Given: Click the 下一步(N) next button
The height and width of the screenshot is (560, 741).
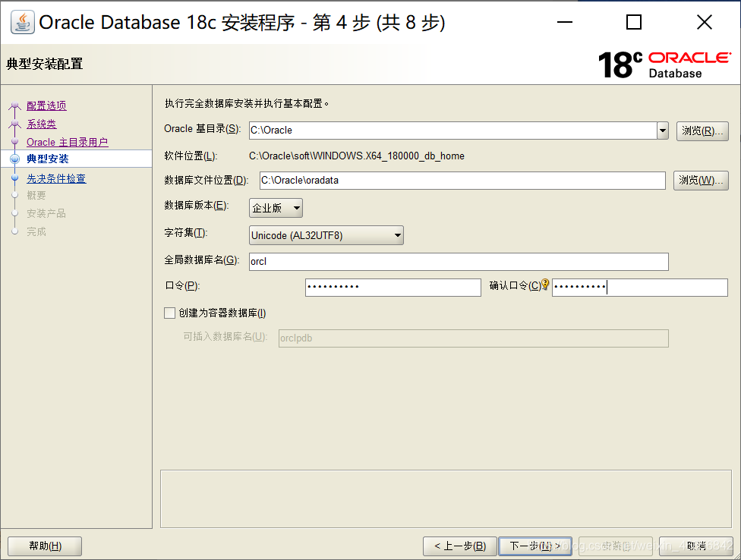Looking at the screenshot, I should (x=535, y=546).
